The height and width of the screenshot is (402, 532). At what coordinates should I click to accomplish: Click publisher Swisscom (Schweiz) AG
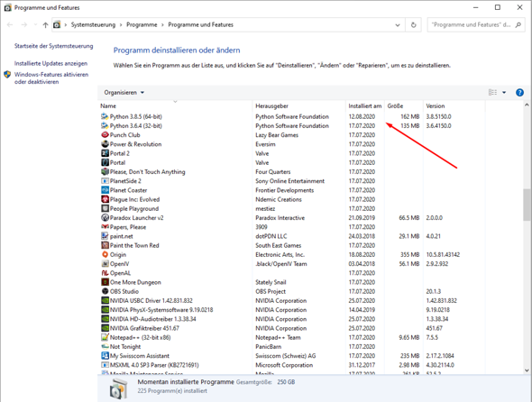(x=285, y=355)
